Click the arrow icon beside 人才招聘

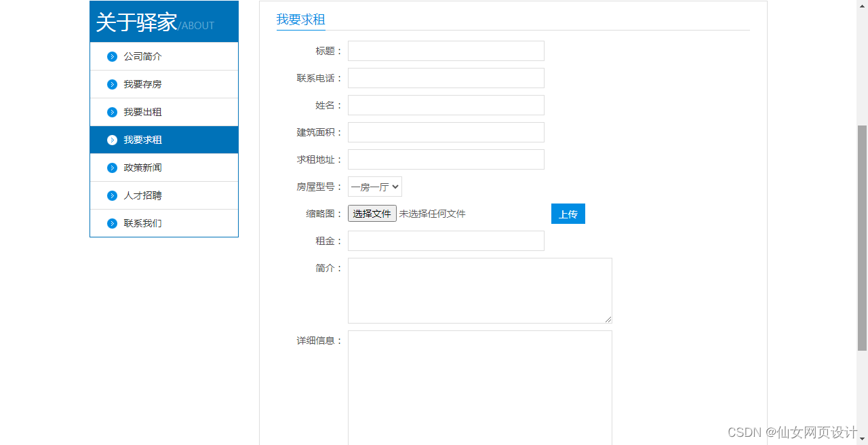click(x=112, y=195)
